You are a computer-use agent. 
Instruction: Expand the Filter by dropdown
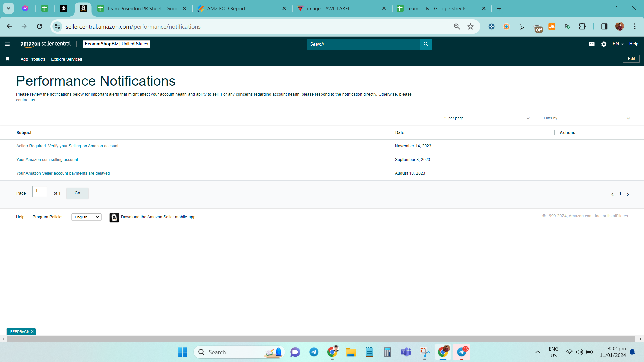coord(587,118)
